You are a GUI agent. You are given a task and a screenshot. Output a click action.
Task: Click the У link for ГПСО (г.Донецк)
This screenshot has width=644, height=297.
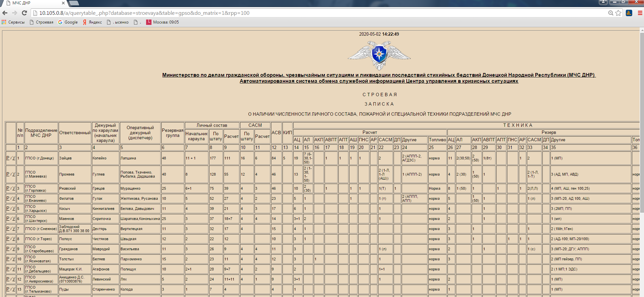14,158
